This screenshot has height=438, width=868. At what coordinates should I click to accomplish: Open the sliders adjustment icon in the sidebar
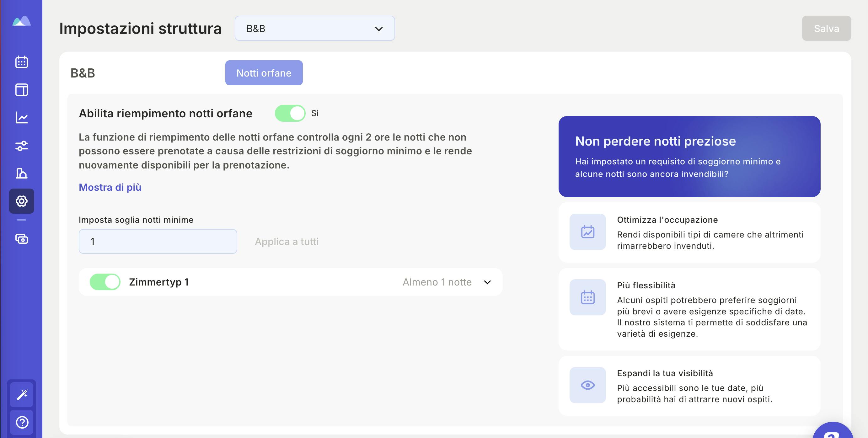click(22, 146)
